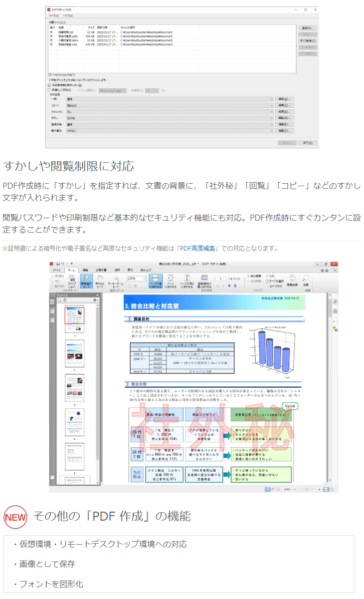Switch to the 注釈 ribbon tab
Screen dimensions: 364x599
click(117, 270)
